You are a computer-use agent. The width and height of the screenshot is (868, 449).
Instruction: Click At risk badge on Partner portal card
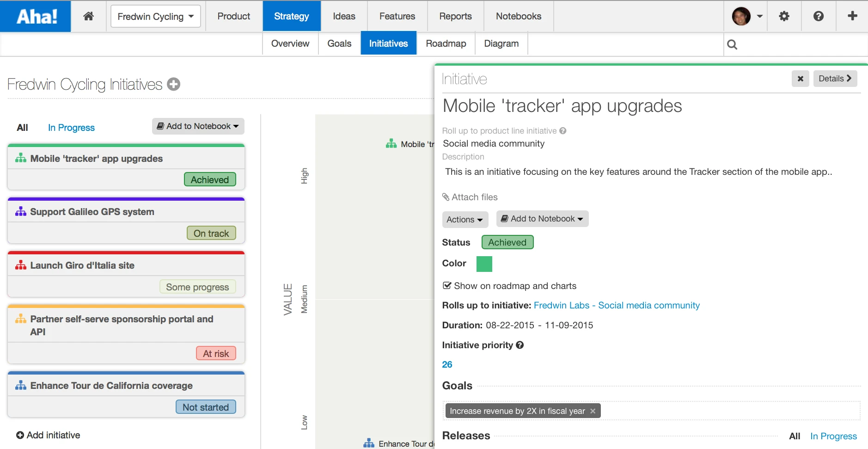pyautogui.click(x=216, y=353)
